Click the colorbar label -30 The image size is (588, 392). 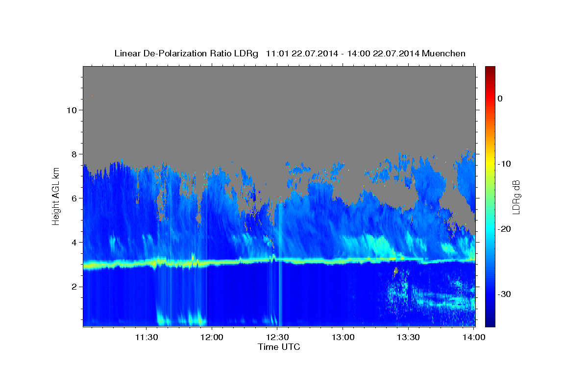504,294
